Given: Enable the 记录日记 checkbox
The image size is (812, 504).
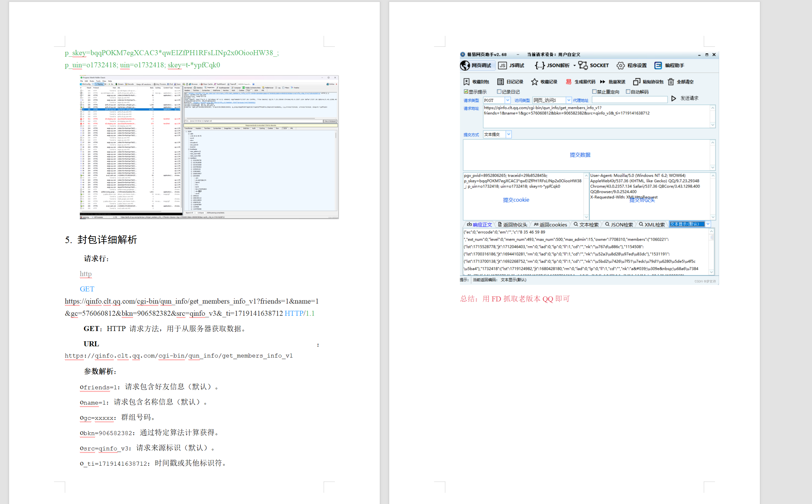Looking at the screenshot, I should click(x=499, y=92).
